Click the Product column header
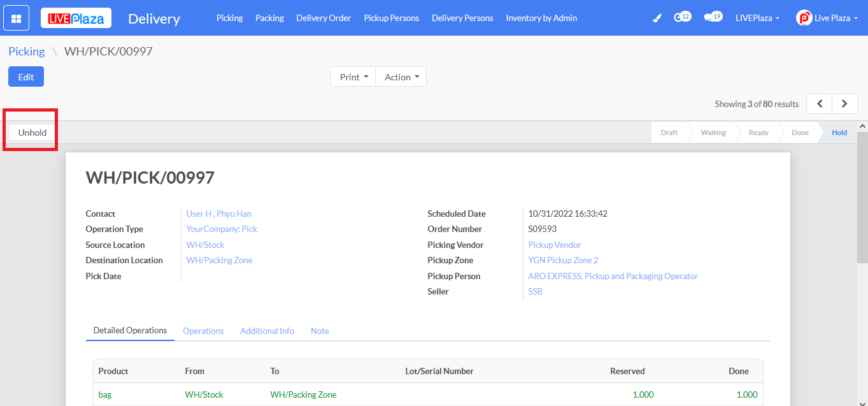This screenshot has width=868, height=406. coord(113,371)
